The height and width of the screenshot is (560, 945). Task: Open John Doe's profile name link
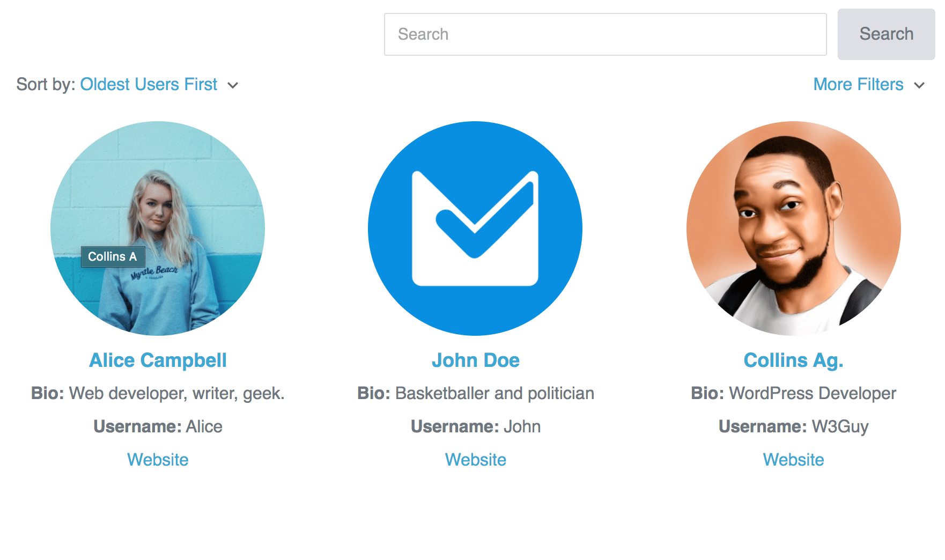[x=475, y=360]
